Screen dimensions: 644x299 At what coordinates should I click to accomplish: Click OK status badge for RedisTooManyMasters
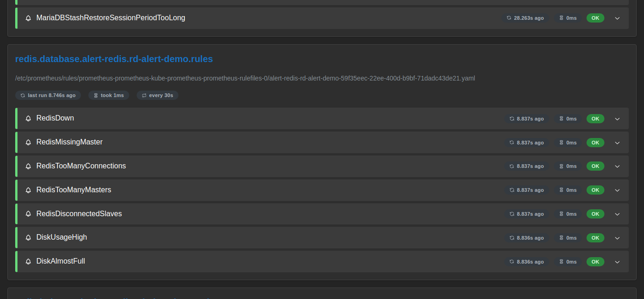coord(595,190)
